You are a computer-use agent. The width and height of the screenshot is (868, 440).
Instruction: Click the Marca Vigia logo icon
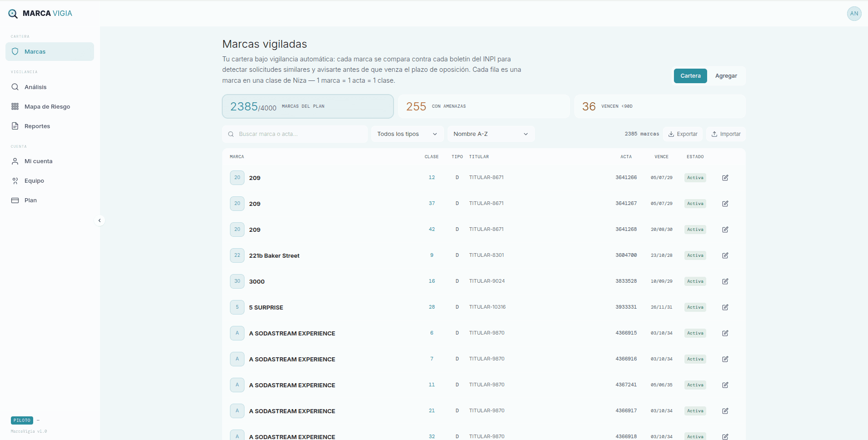[x=13, y=14]
